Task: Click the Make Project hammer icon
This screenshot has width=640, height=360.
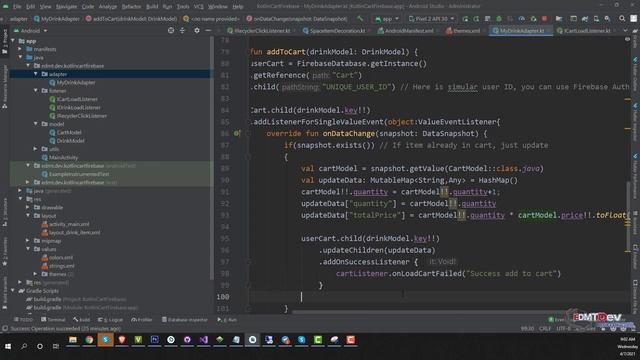Action: (x=360, y=19)
